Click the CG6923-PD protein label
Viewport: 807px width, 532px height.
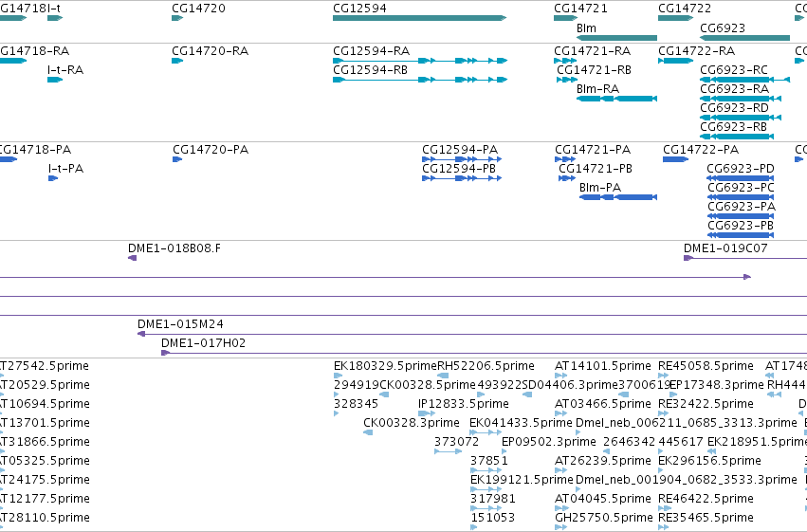point(741,168)
